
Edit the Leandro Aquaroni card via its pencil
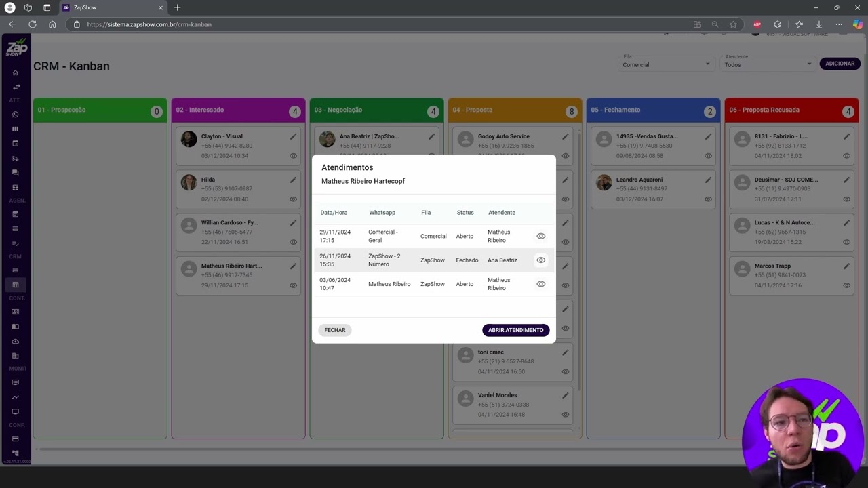(x=708, y=180)
